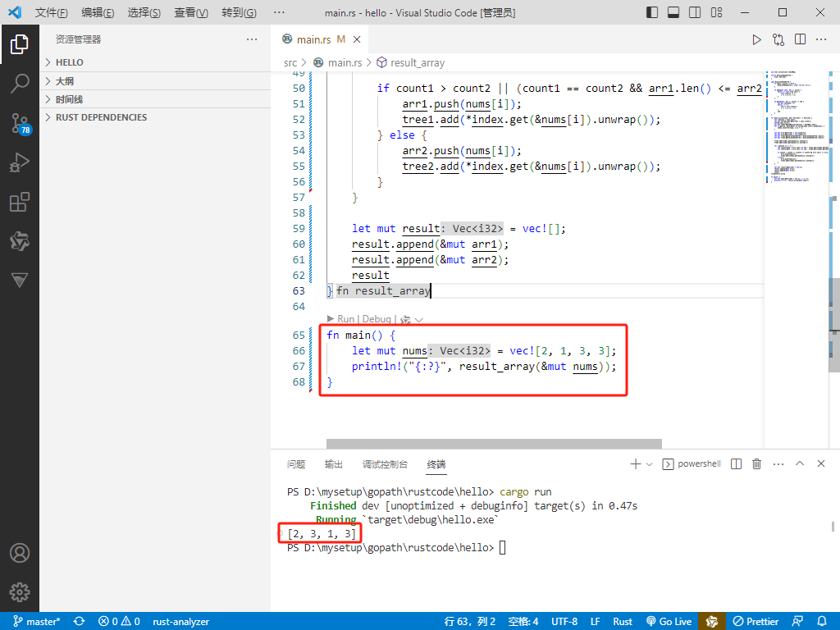Open Source Control with 78 changes

pyautogui.click(x=20, y=123)
